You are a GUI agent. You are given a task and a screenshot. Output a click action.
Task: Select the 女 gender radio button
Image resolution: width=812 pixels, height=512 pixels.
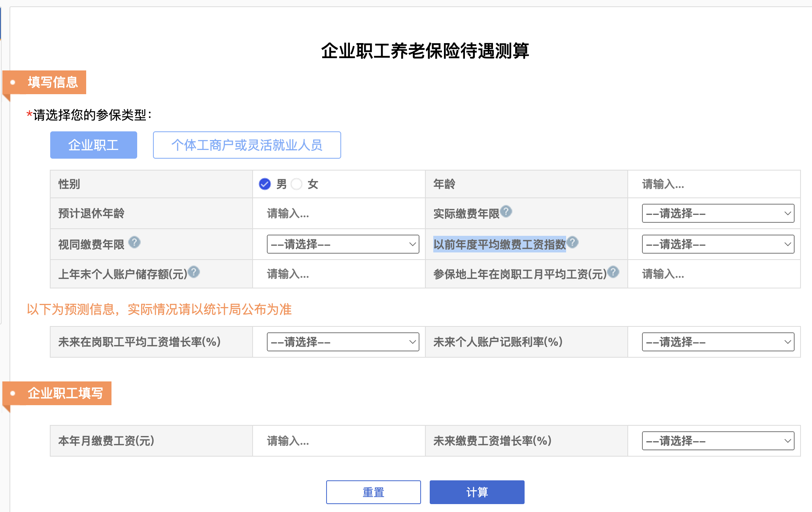tap(296, 184)
